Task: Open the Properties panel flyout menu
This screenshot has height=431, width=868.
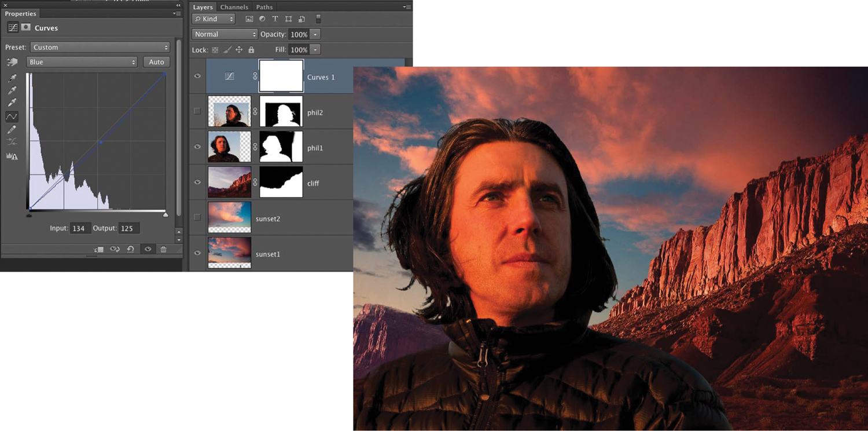Action: 176,13
